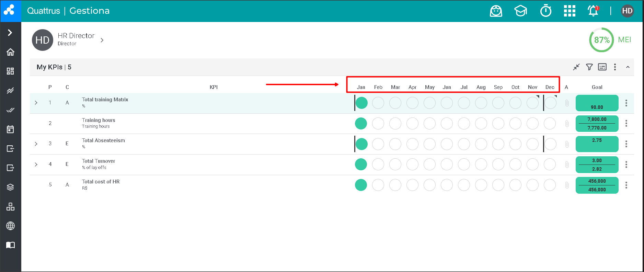This screenshot has height=272, width=644.
Task: Select February circle for Training hours
Action: [x=378, y=123]
